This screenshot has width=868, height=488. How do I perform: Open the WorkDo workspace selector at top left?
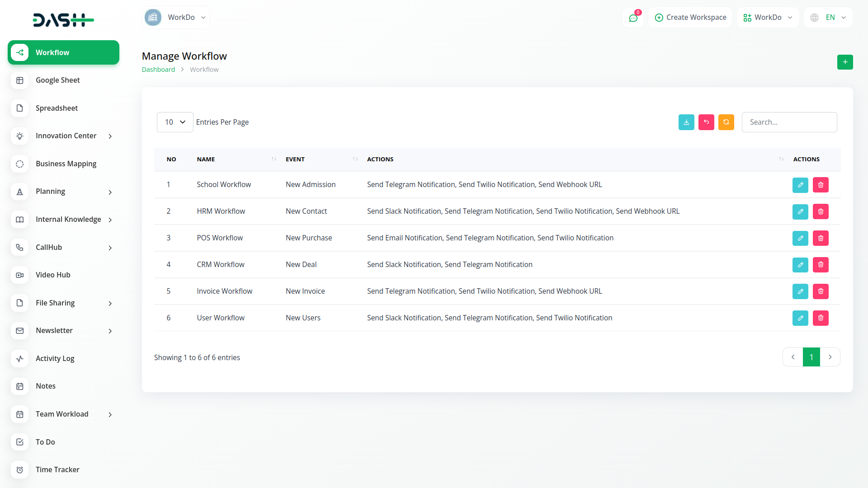(175, 18)
